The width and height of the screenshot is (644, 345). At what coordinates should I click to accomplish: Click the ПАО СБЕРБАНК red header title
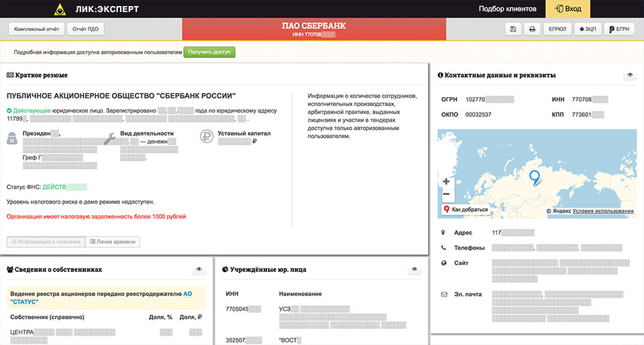point(314,26)
